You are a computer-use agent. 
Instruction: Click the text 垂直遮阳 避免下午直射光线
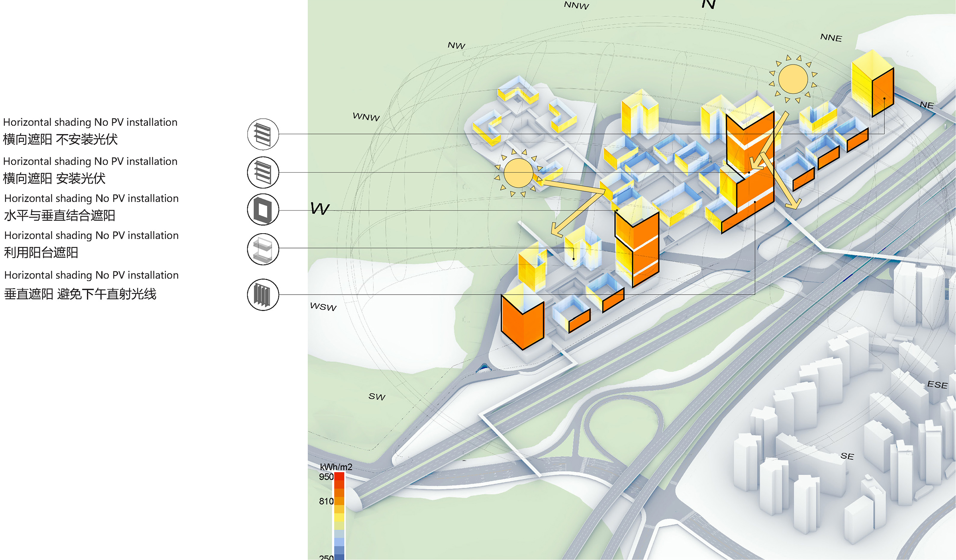pyautogui.click(x=80, y=294)
